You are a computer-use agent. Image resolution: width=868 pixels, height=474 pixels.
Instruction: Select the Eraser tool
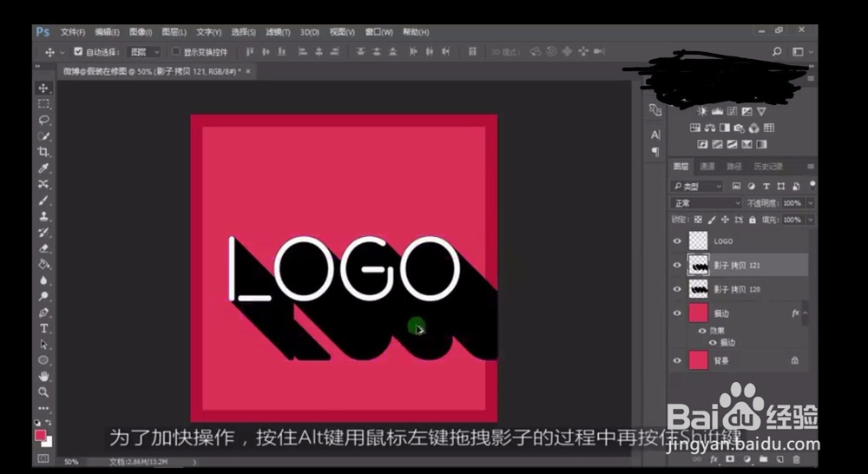[x=43, y=248]
